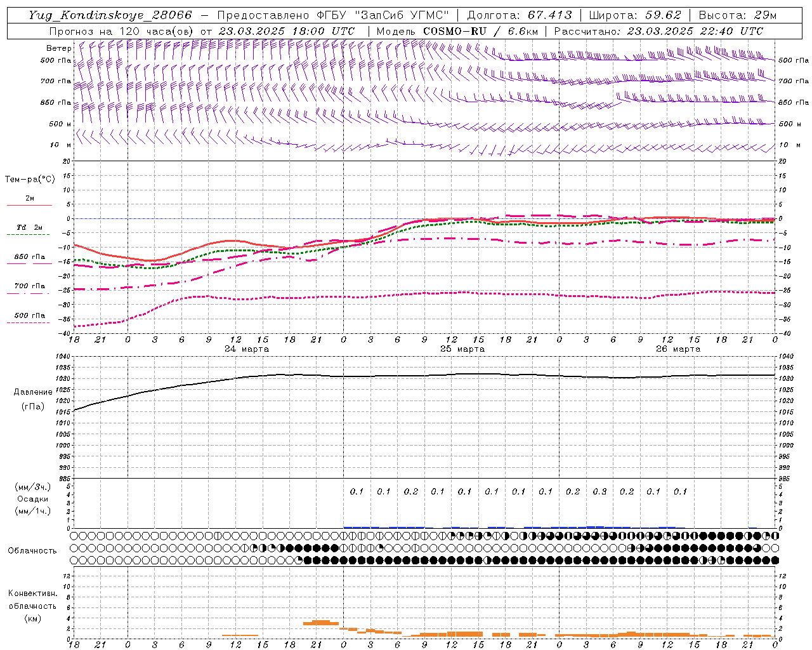Select the Высота: 29м elevation text

coord(737,15)
